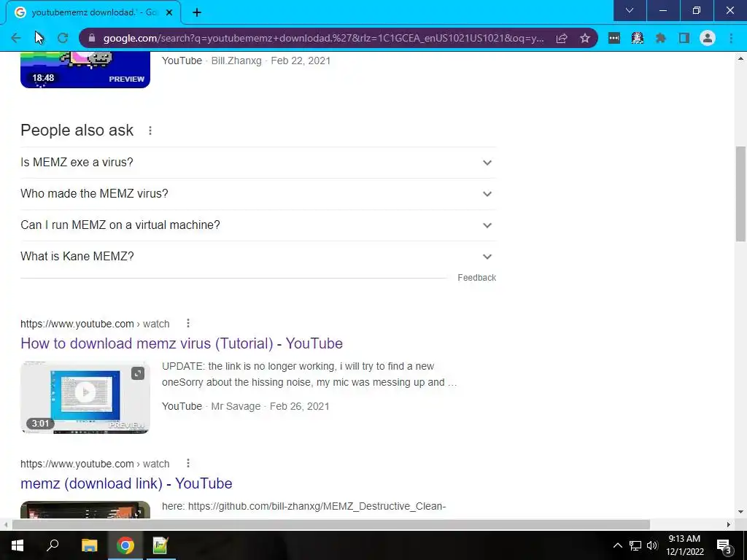
Task: Show hidden system tray icons
Action: pos(617,545)
